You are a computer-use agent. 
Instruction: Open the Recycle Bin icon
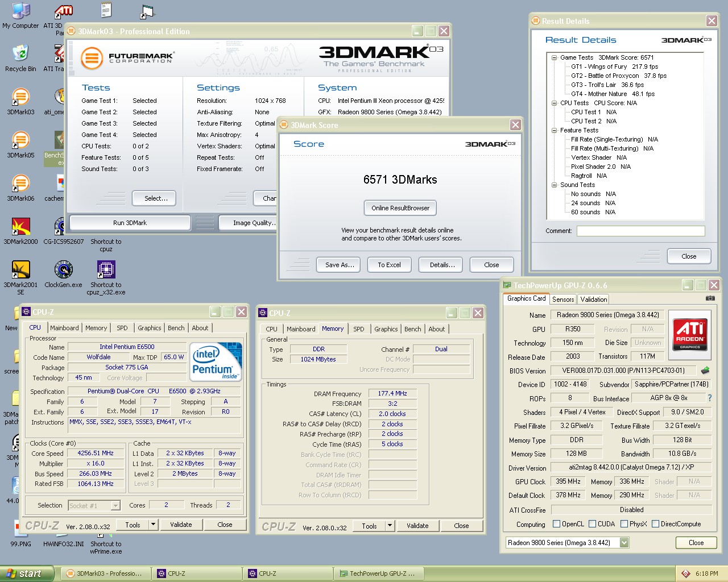click(x=20, y=57)
